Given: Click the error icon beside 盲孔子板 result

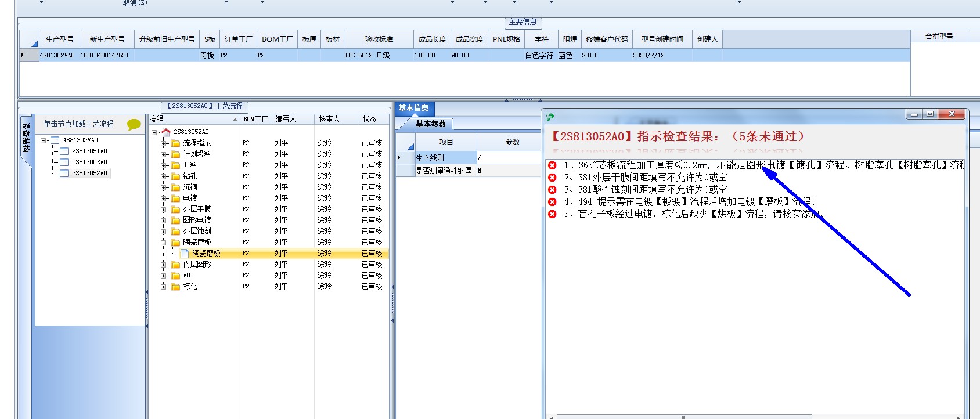Looking at the screenshot, I should click(x=552, y=214).
